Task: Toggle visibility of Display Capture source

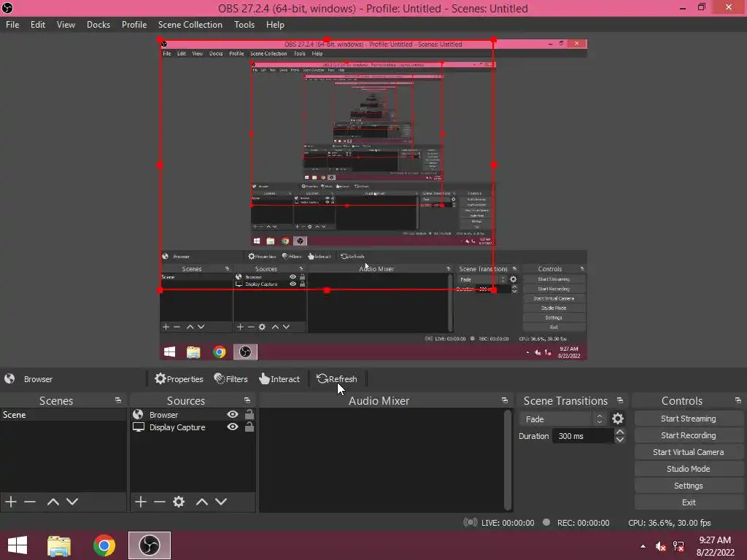Action: (233, 427)
